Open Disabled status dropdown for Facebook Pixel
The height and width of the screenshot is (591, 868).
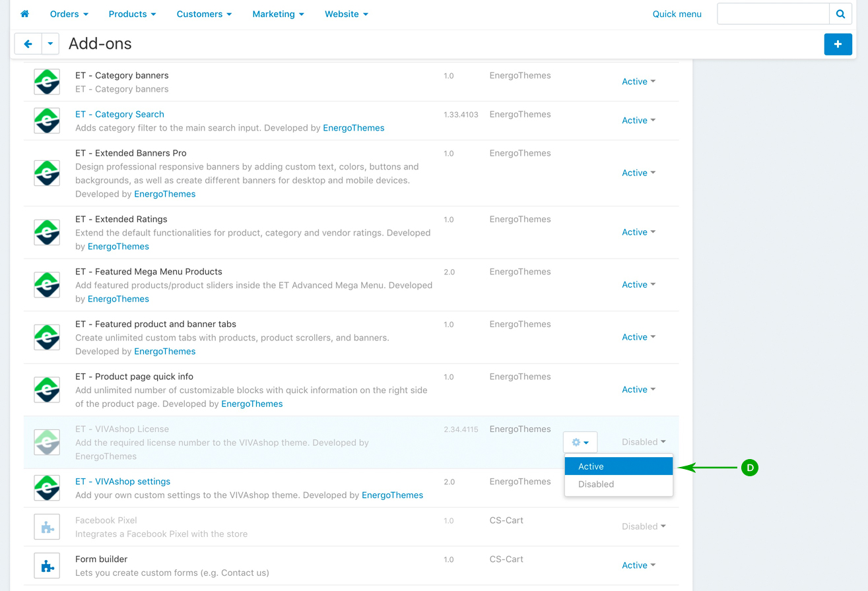point(644,526)
